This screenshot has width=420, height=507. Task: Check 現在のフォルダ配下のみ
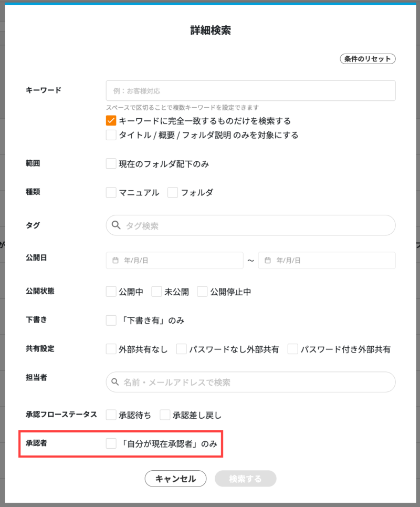[111, 163]
